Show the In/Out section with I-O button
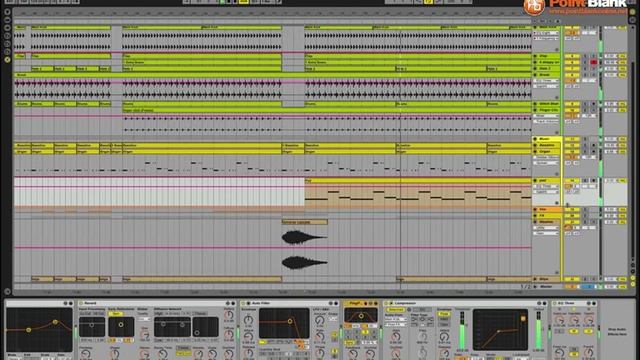Viewport: 640px width, 360px height. [633, 265]
